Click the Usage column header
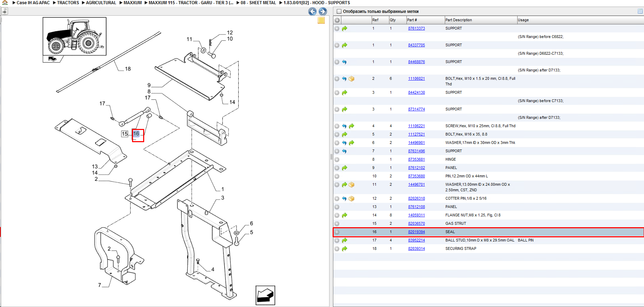 580,20
